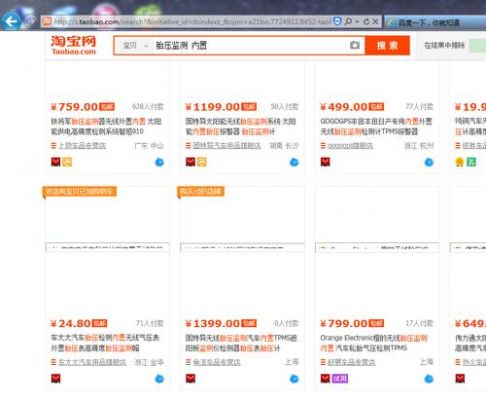Go back with the browser Back arrow

click(11, 22)
